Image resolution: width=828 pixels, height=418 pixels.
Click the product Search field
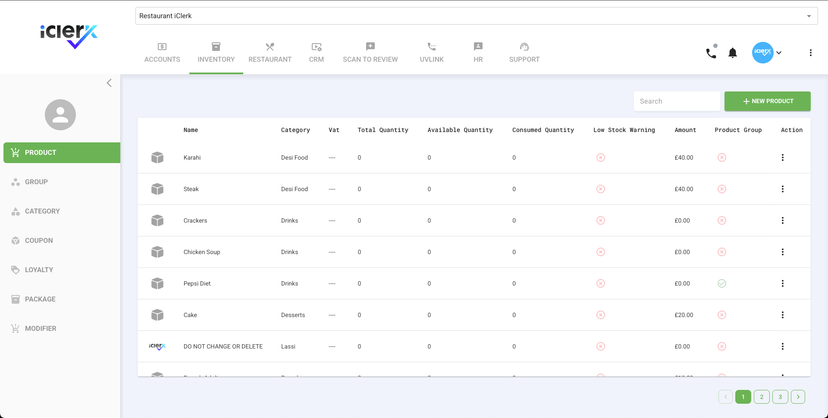[677, 101]
